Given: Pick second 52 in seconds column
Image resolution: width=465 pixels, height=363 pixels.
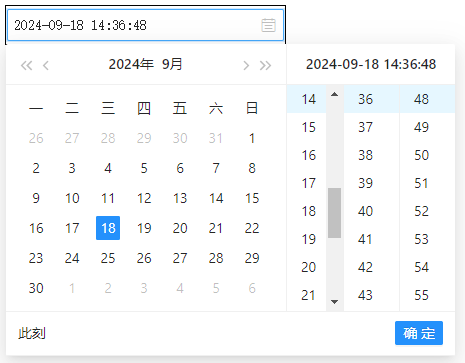Looking at the screenshot, I should tap(421, 211).
